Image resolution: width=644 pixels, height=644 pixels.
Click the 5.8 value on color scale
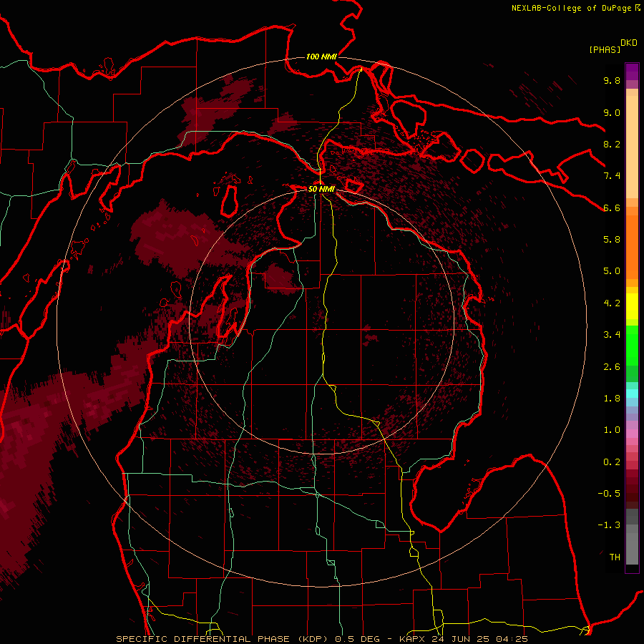point(612,240)
